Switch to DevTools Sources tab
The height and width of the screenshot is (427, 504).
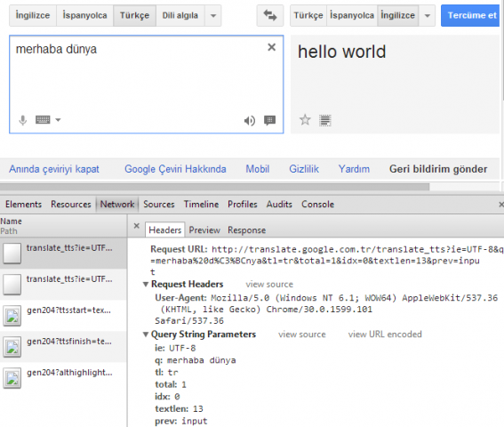159,205
